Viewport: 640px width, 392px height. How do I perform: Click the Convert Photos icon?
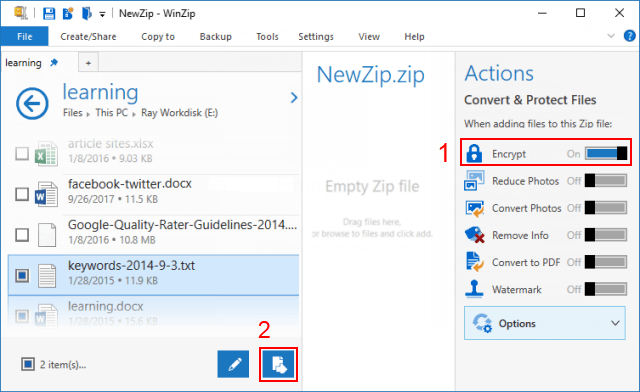click(x=474, y=208)
